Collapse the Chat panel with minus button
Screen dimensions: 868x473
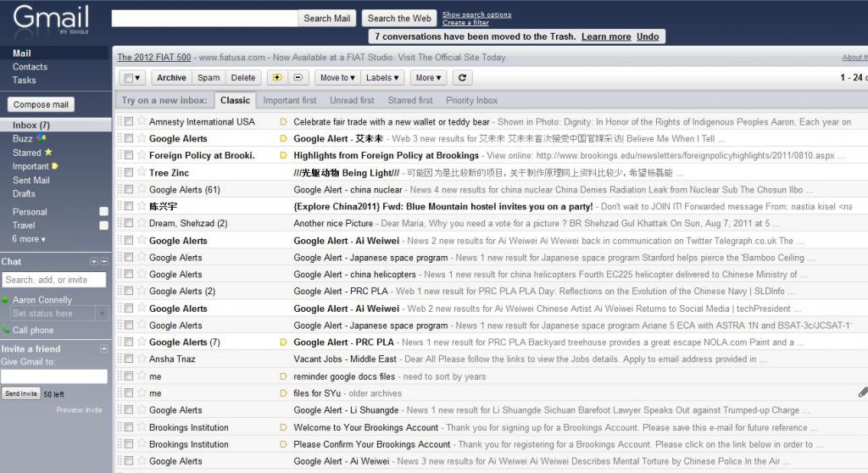tap(104, 261)
